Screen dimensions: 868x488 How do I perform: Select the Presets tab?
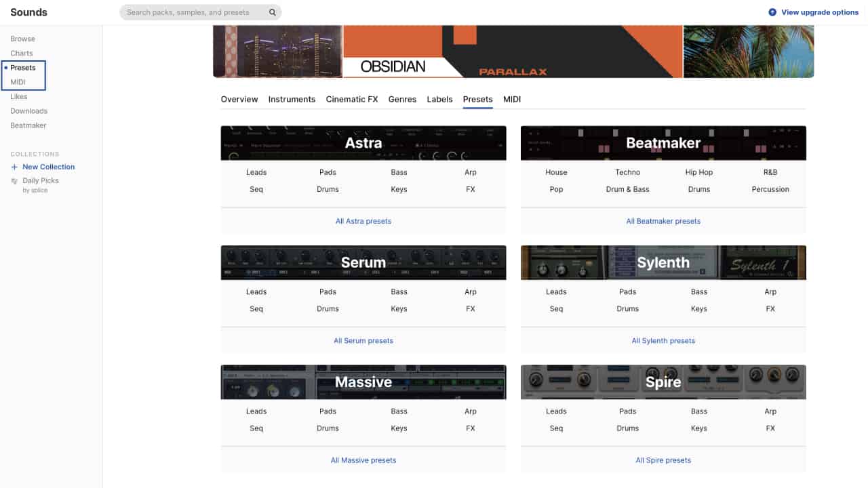click(478, 99)
